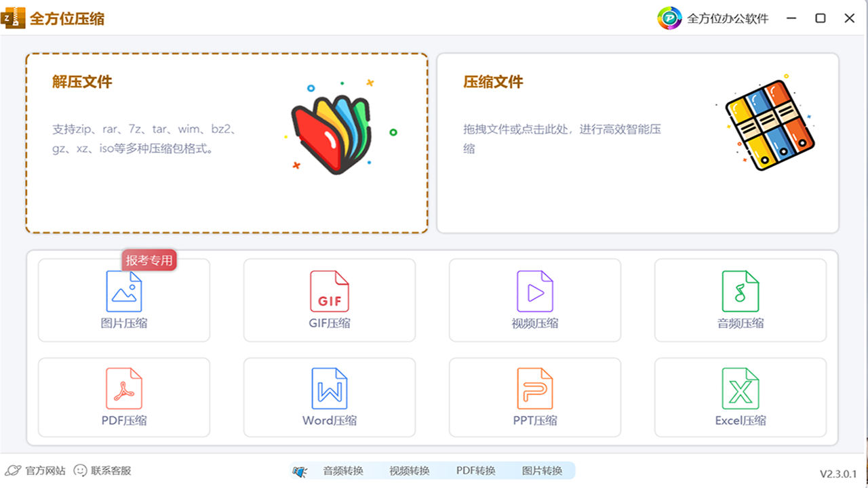The image size is (868, 488).
Task: Open the 图片压缩 (image compression) tool
Action: (x=124, y=300)
